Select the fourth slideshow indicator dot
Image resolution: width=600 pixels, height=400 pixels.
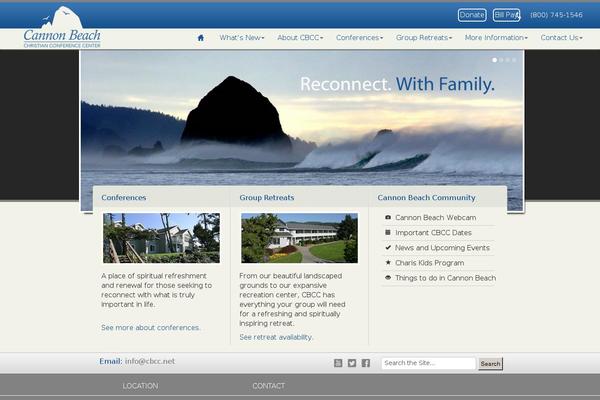tap(514, 60)
